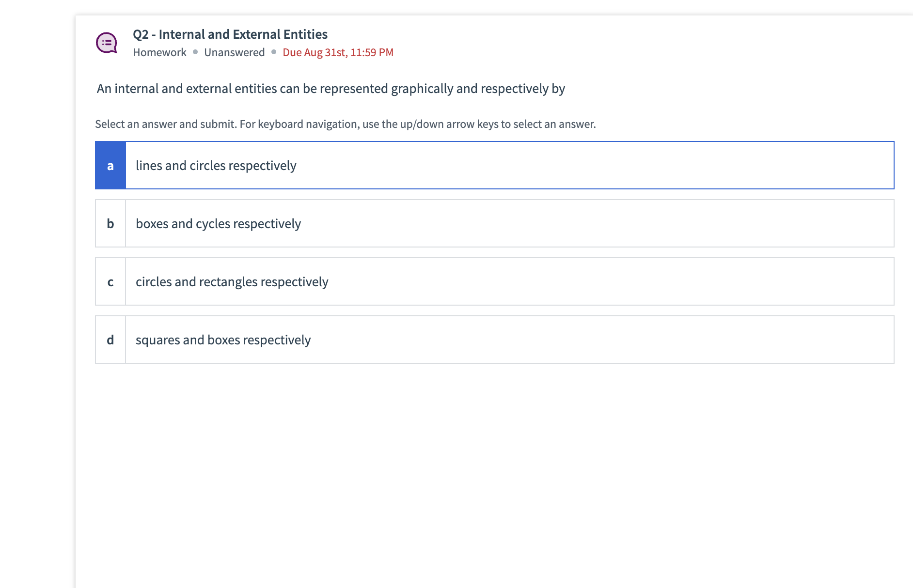Click the 'Homework' label
The height and width of the screenshot is (588, 913).
pyautogui.click(x=160, y=52)
